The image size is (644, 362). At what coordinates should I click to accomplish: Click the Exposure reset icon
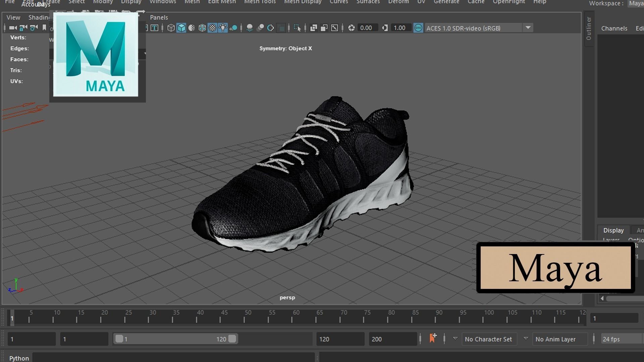pos(352,28)
